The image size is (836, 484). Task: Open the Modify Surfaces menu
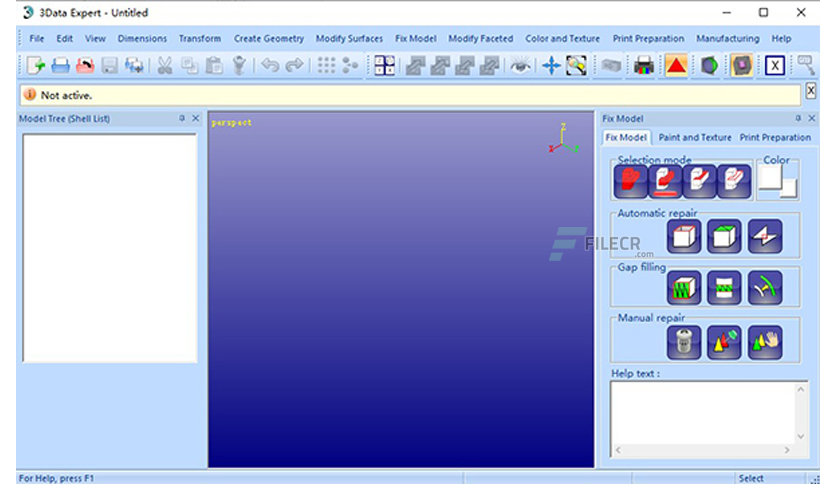pos(349,38)
